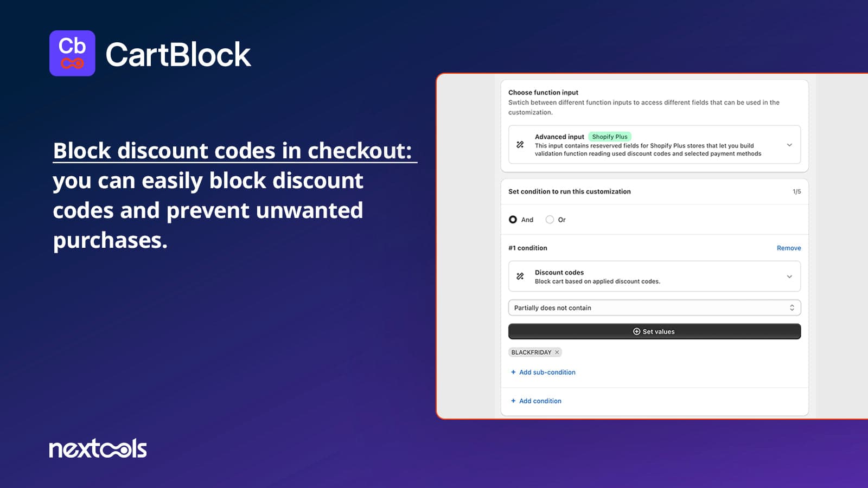Click the wand icon beside Advanced input

click(520, 145)
